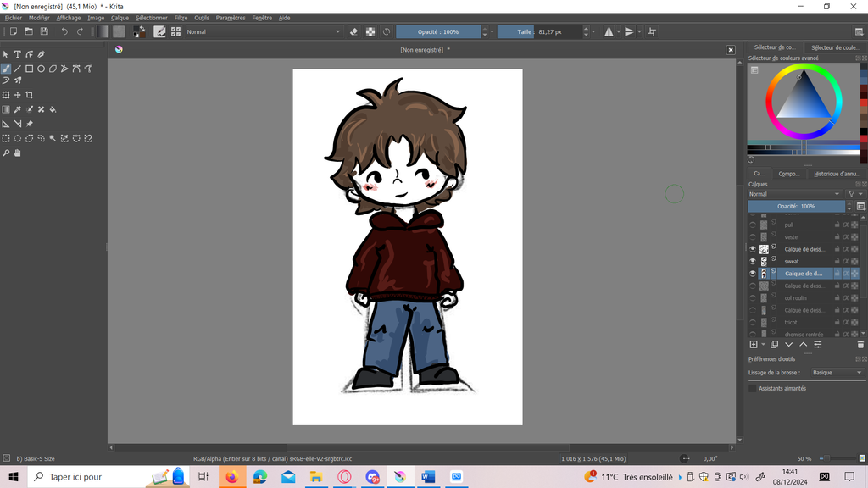Check the Assistants aimantés checkbox

click(x=753, y=388)
